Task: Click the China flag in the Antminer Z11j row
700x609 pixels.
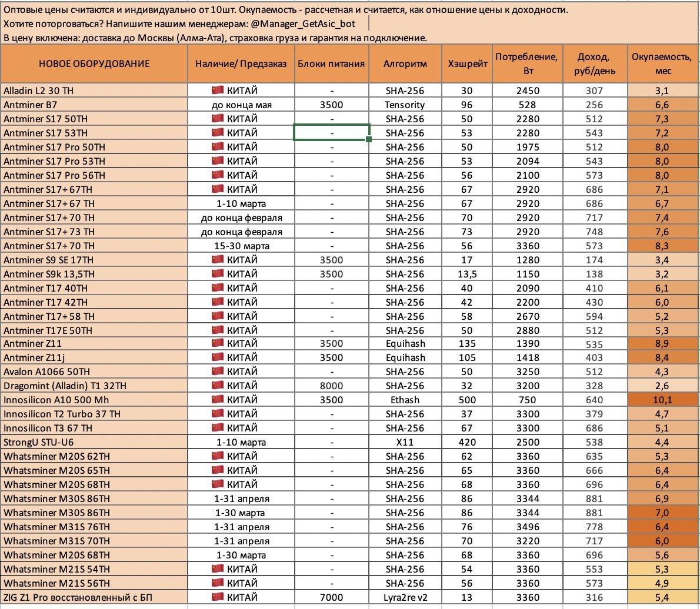Action: 218,357
